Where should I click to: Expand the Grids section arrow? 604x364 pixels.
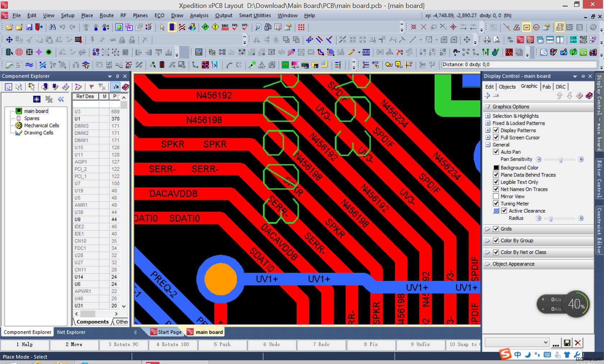pos(488,229)
